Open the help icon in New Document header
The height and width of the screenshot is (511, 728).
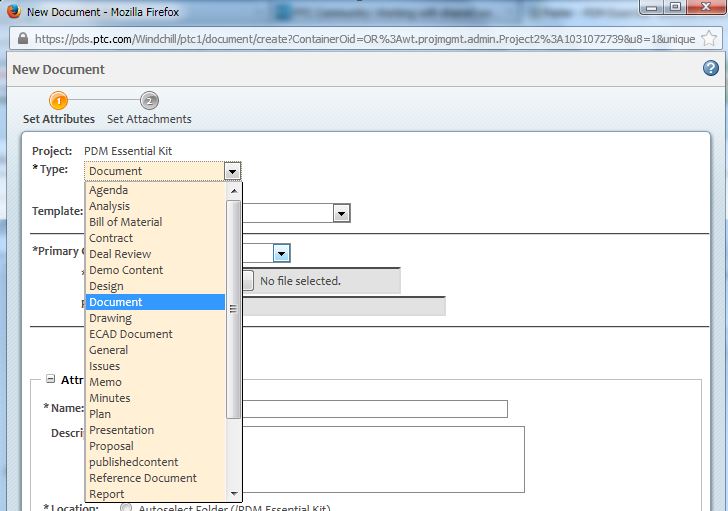[x=710, y=69]
